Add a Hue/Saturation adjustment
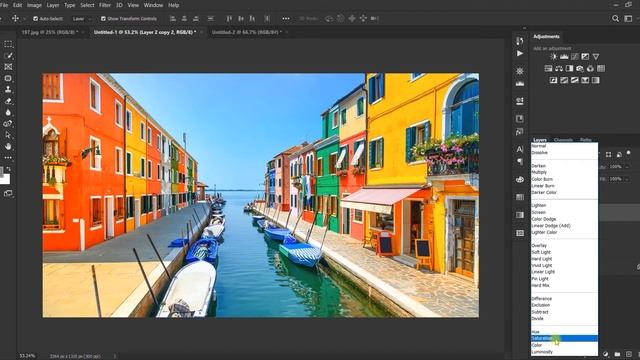Screen dimensions: 640x360 pyautogui.click(x=548, y=69)
